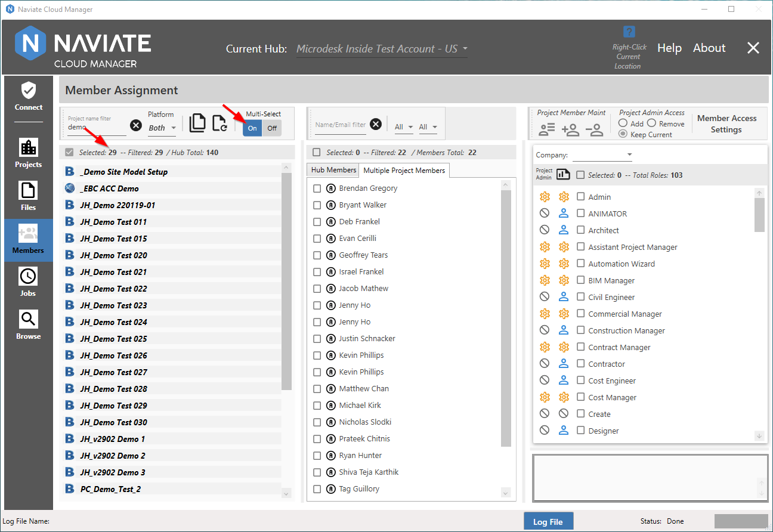Toggle the select-all projects checkbox
This screenshot has width=773, height=532.
coord(69,153)
